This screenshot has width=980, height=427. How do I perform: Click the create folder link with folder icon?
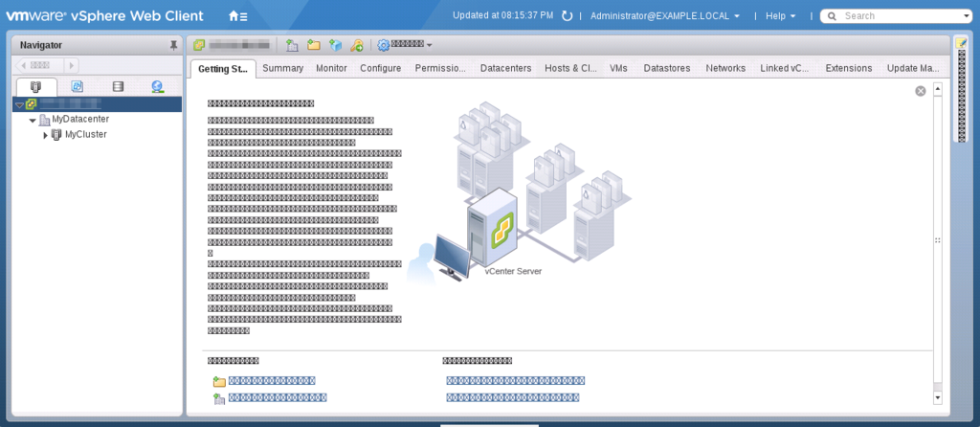(x=272, y=381)
